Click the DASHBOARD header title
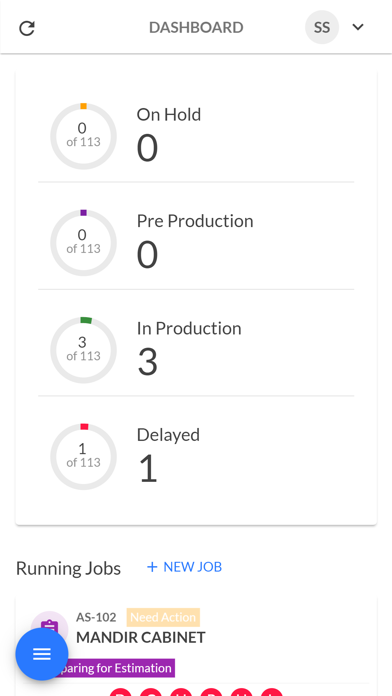This screenshot has width=392, height=696. click(196, 28)
